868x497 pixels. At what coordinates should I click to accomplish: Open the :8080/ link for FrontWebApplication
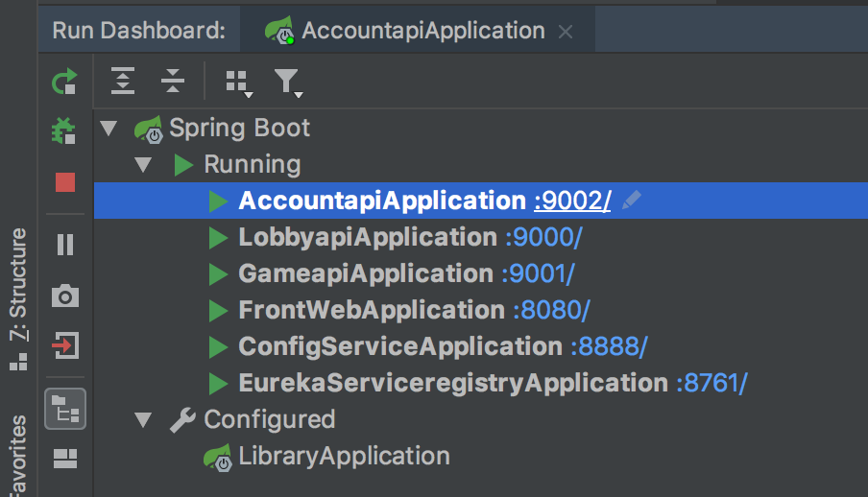[x=551, y=310]
